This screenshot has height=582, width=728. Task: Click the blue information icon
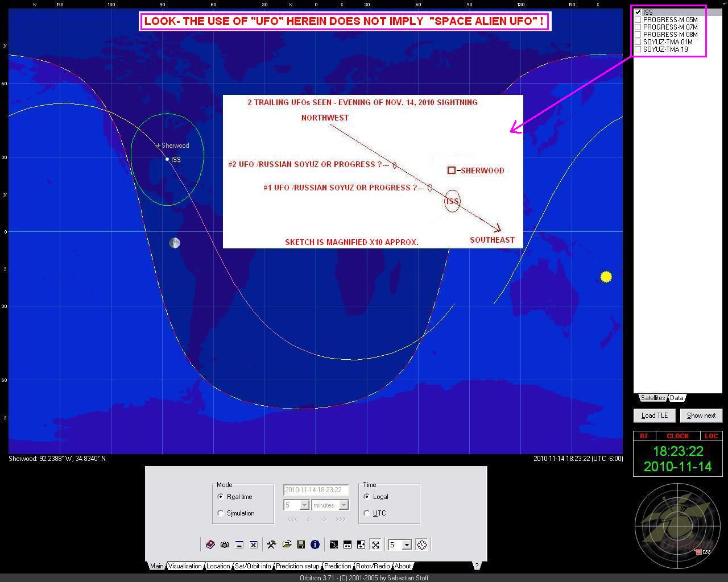coord(315,544)
